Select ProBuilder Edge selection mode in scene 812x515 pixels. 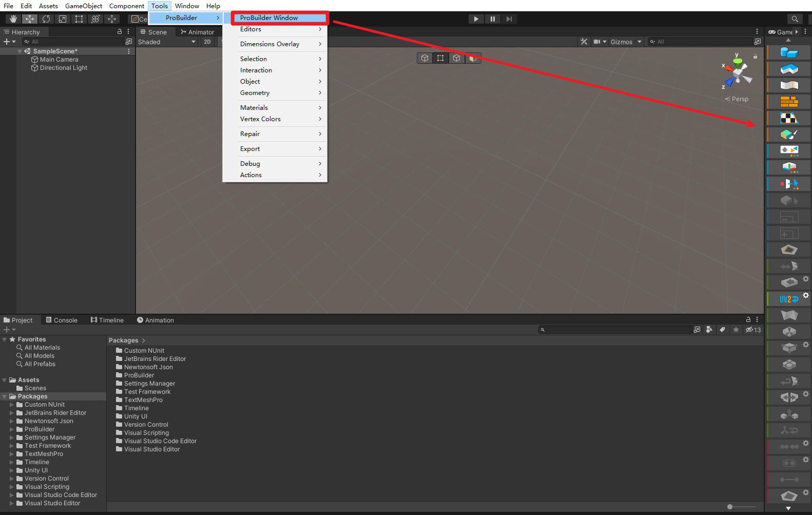pyautogui.click(x=456, y=58)
